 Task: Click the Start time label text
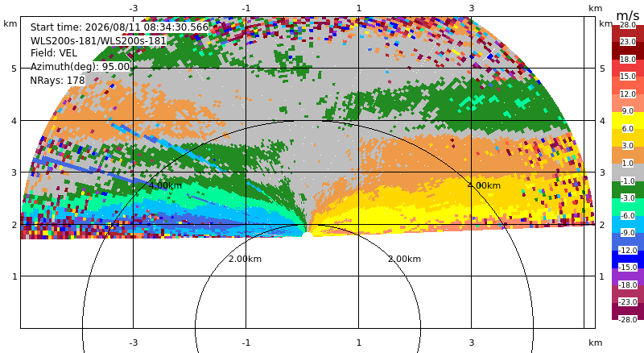119,27
